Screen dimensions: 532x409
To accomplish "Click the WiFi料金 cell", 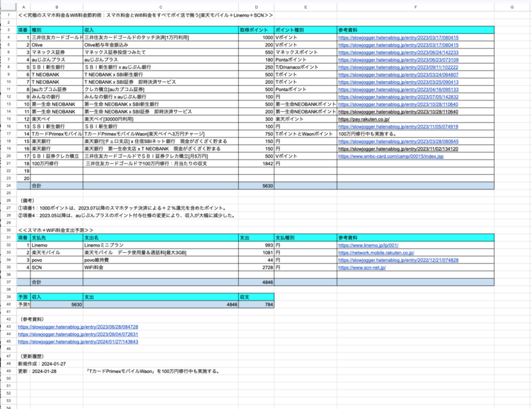I will pos(161,267).
